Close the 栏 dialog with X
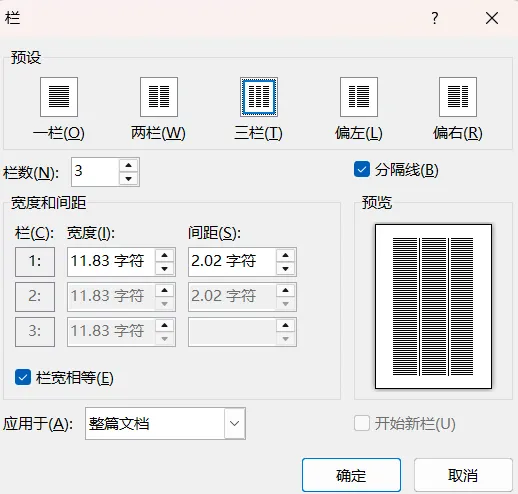This screenshot has height=494, width=518. 492,18
